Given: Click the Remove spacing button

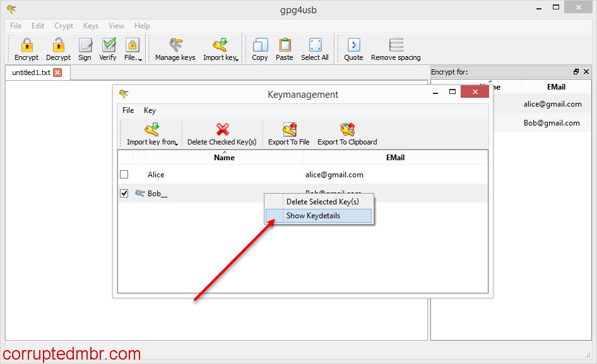Looking at the screenshot, I should (396, 47).
